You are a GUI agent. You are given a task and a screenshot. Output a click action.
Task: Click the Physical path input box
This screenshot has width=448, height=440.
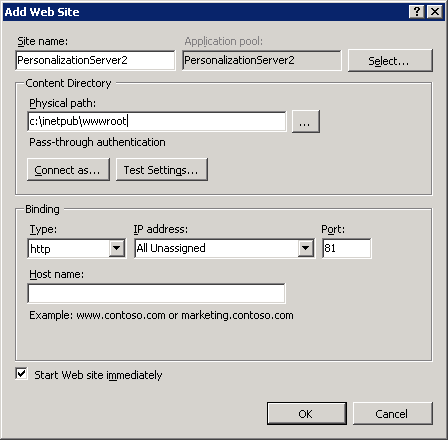coord(157,121)
